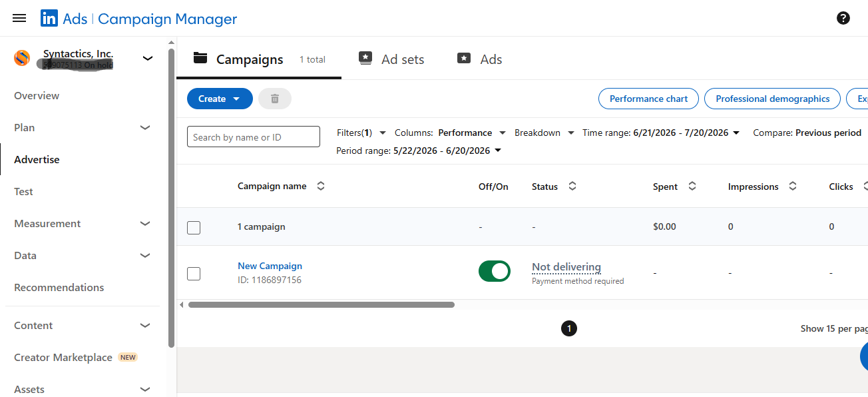Click the Syntactics account avatar icon
Screen dimensions: 868x397
pyautogui.click(x=23, y=59)
